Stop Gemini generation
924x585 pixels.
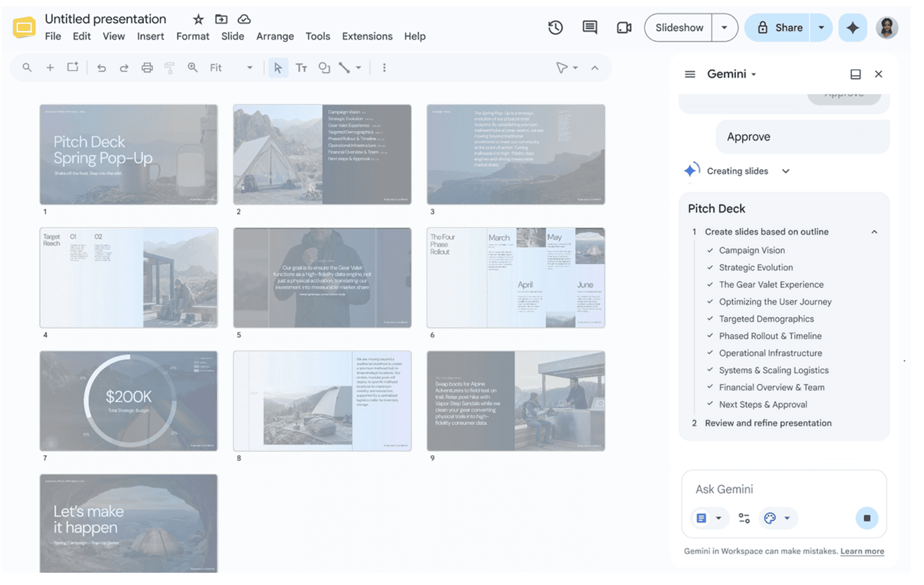(x=867, y=518)
